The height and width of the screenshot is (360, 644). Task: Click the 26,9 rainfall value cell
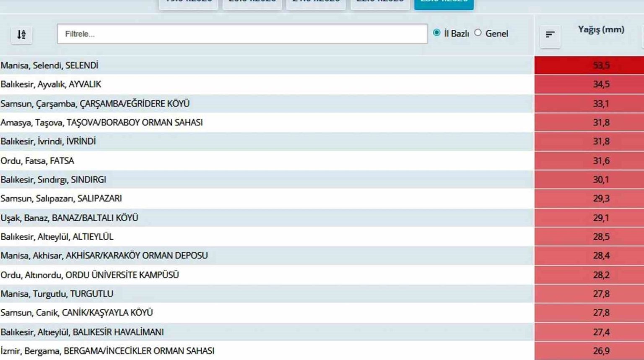point(601,351)
